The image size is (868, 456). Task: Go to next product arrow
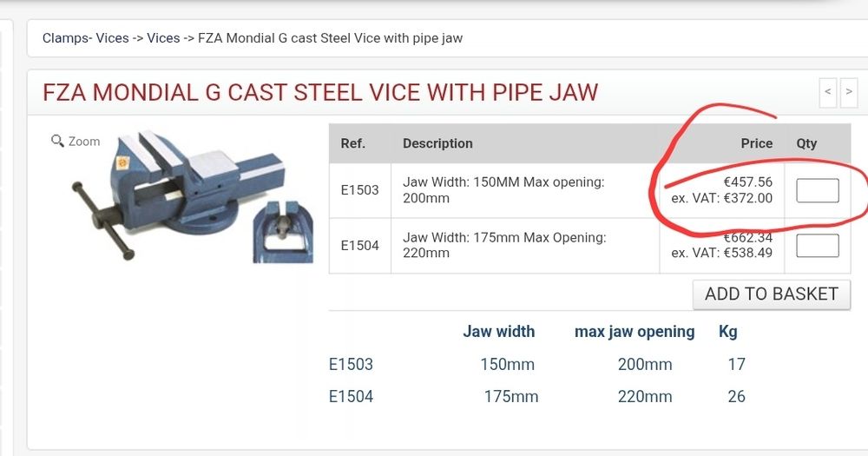point(849,92)
